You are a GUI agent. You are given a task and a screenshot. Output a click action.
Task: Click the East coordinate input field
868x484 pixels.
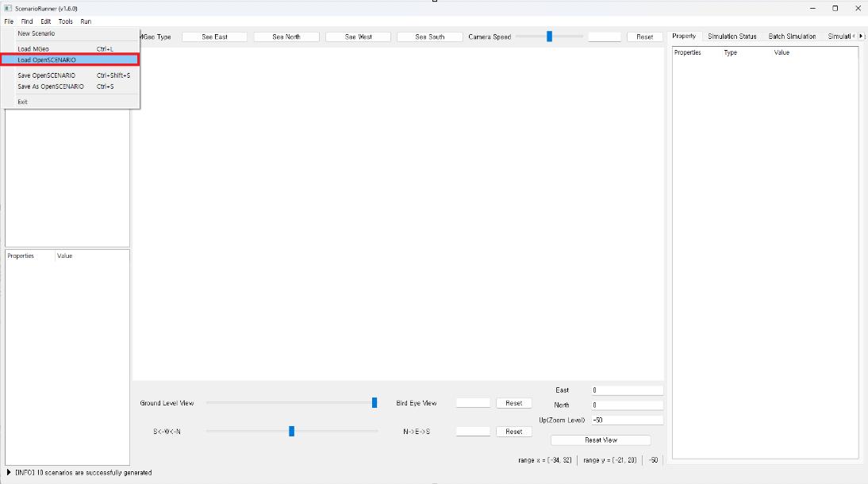coord(626,390)
